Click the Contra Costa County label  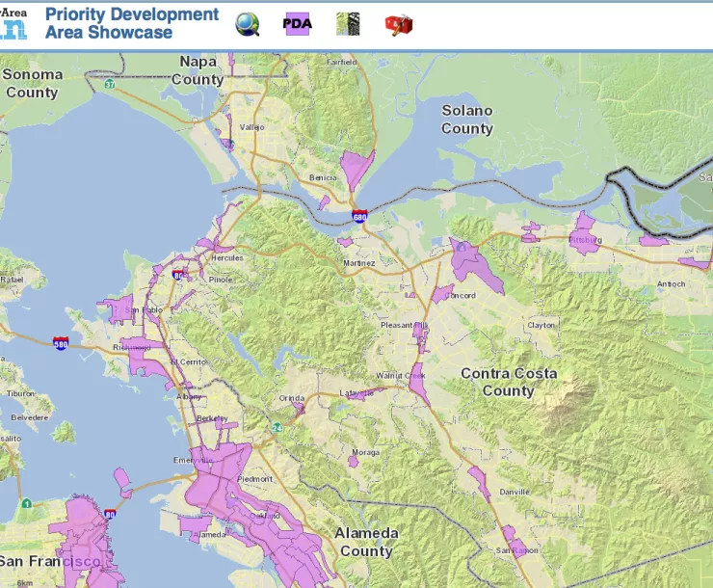tap(508, 382)
